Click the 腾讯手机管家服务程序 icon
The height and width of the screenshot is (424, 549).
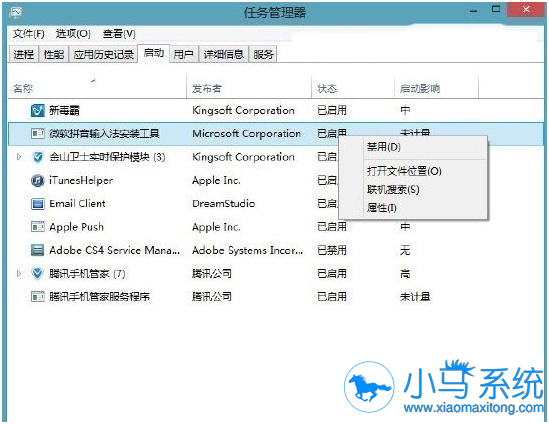[x=37, y=297]
